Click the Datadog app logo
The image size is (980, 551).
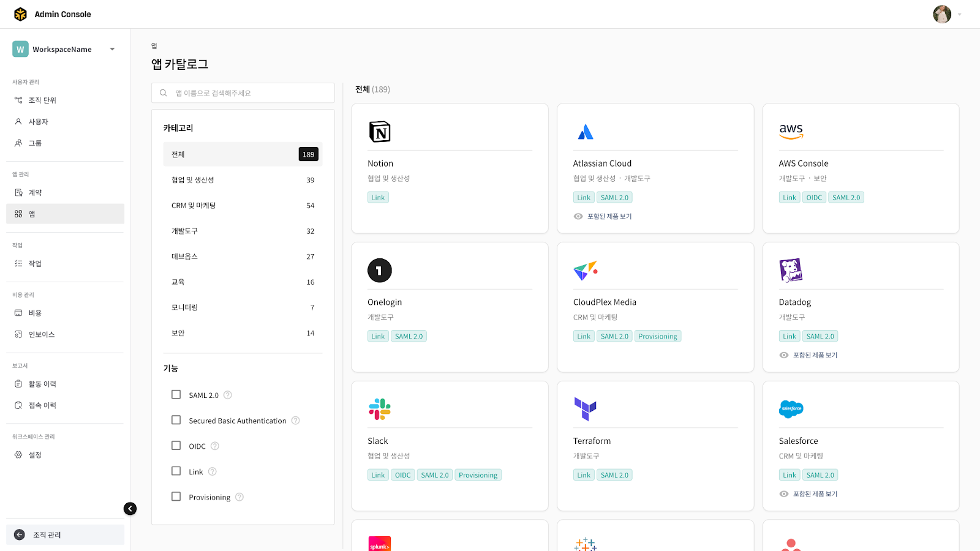pos(791,270)
